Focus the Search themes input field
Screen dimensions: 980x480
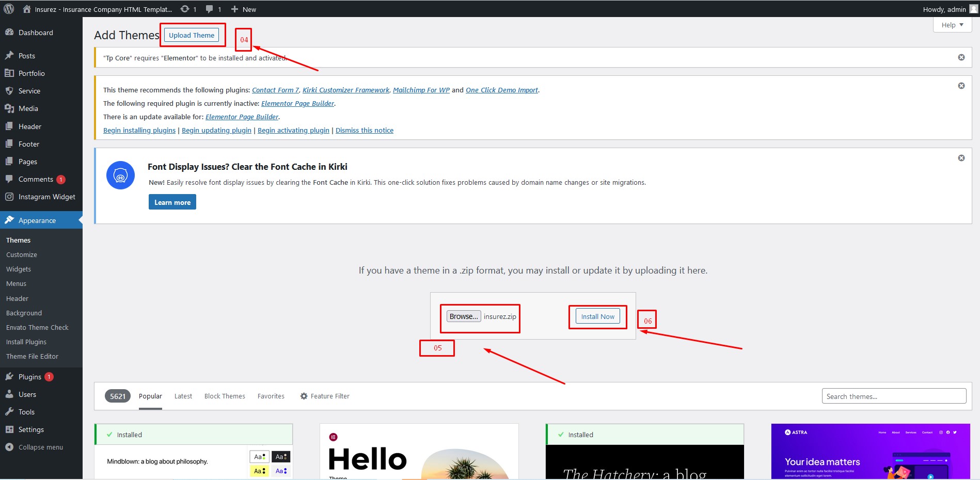tap(894, 396)
